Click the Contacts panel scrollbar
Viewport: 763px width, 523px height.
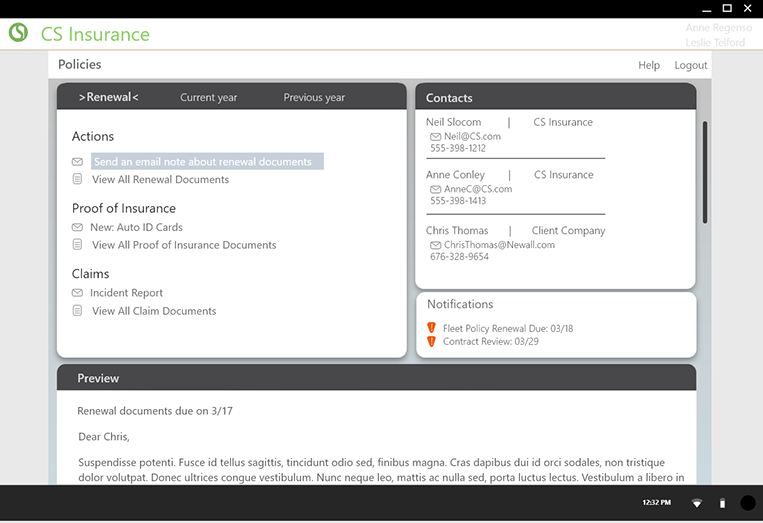pos(705,172)
